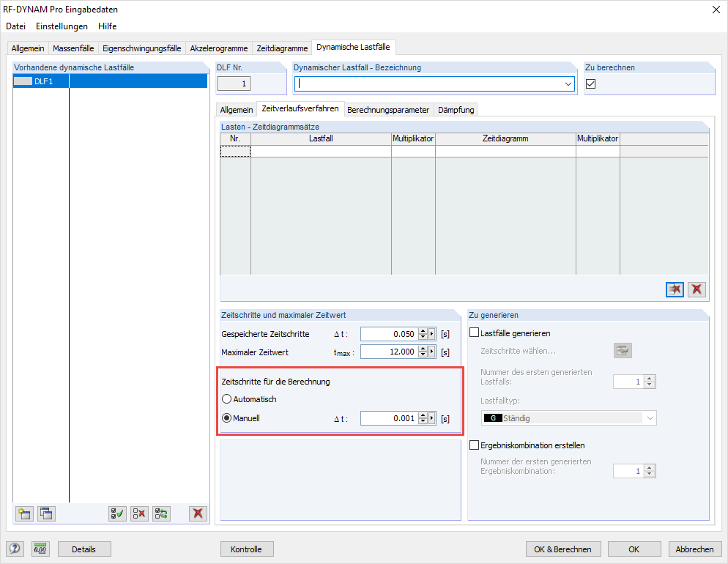Enable Ergebniskombination erstellen checkbox
728x564 pixels.
[x=474, y=445]
